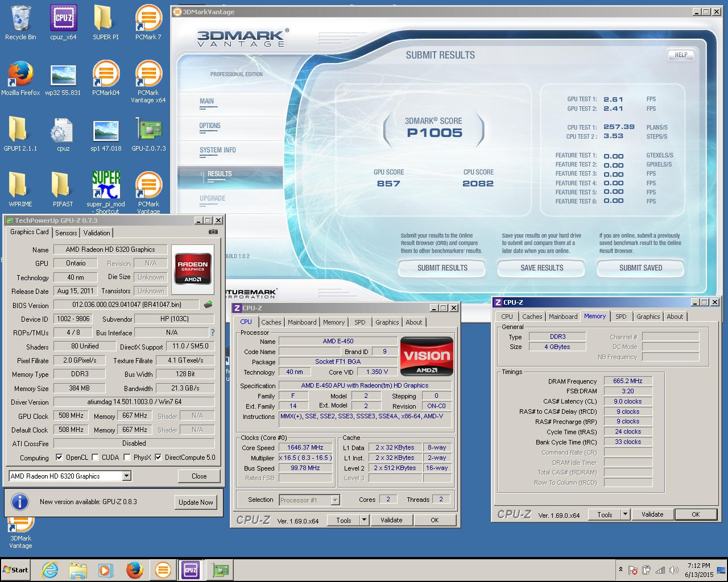Click the SUBMIT SAVED button

pos(640,268)
